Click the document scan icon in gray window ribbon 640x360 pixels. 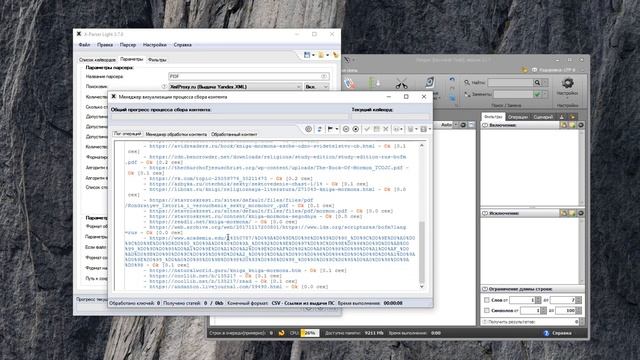pyautogui.click(x=429, y=82)
